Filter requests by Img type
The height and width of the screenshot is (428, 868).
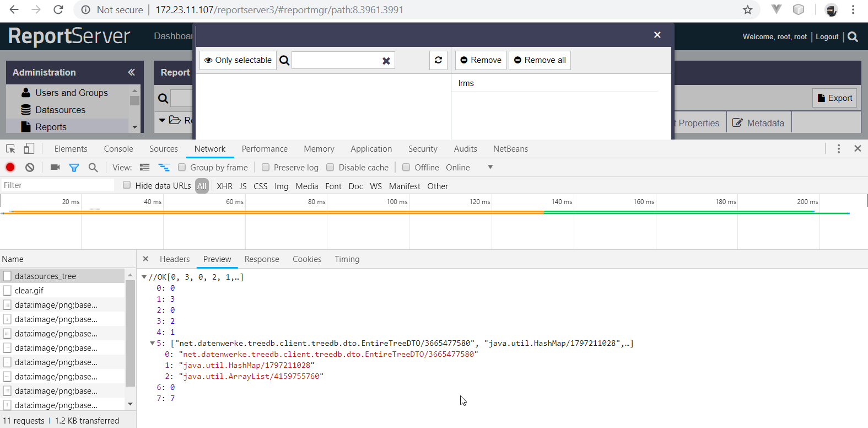tap(281, 186)
